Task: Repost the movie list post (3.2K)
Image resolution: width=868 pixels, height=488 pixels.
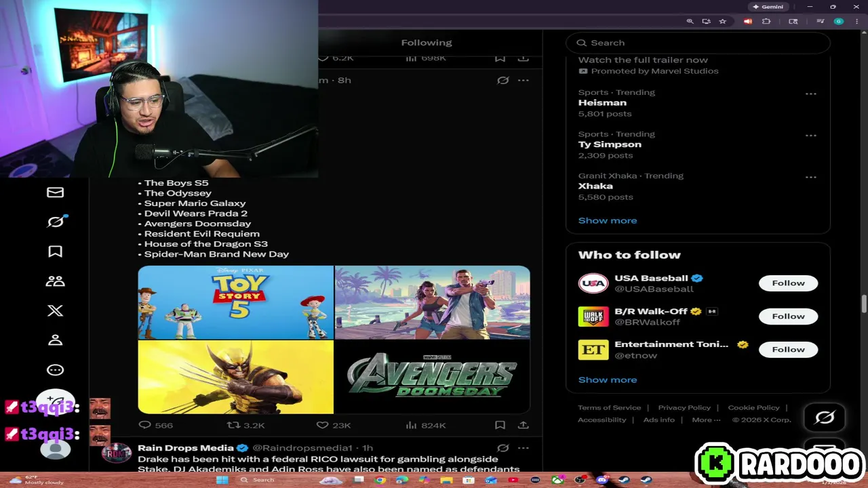Action: click(245, 425)
